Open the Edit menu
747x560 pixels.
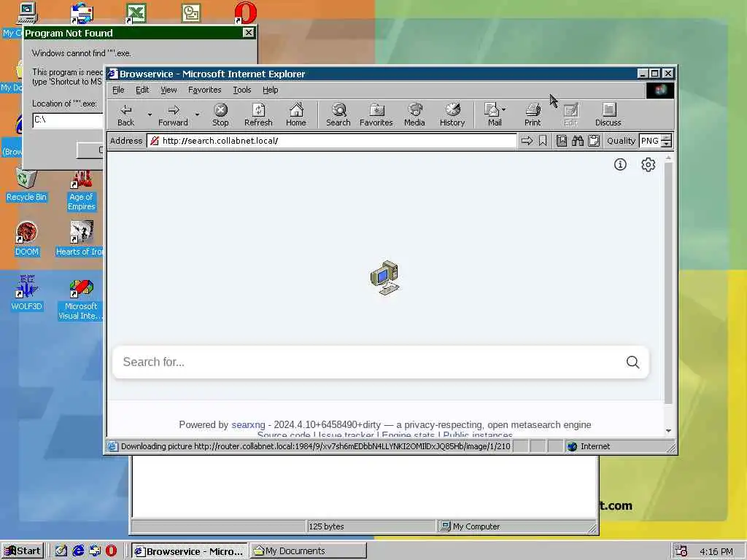[x=142, y=90]
